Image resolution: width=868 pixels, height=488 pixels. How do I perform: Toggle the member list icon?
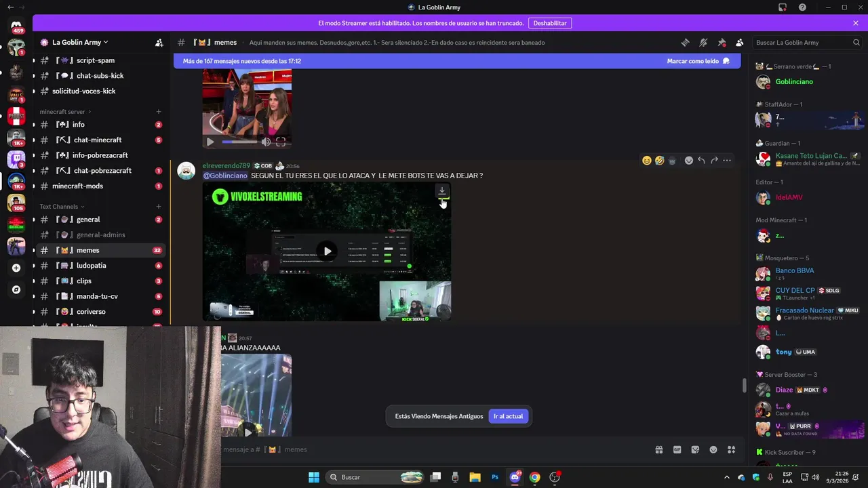click(x=739, y=42)
